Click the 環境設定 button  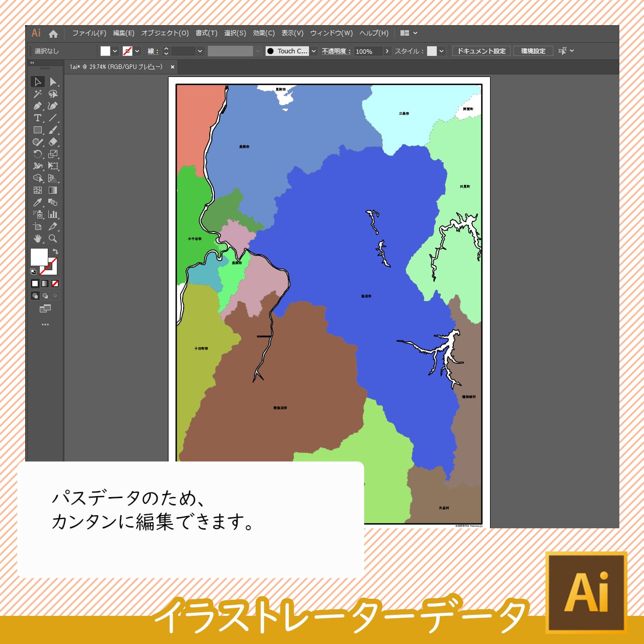pos(533,51)
